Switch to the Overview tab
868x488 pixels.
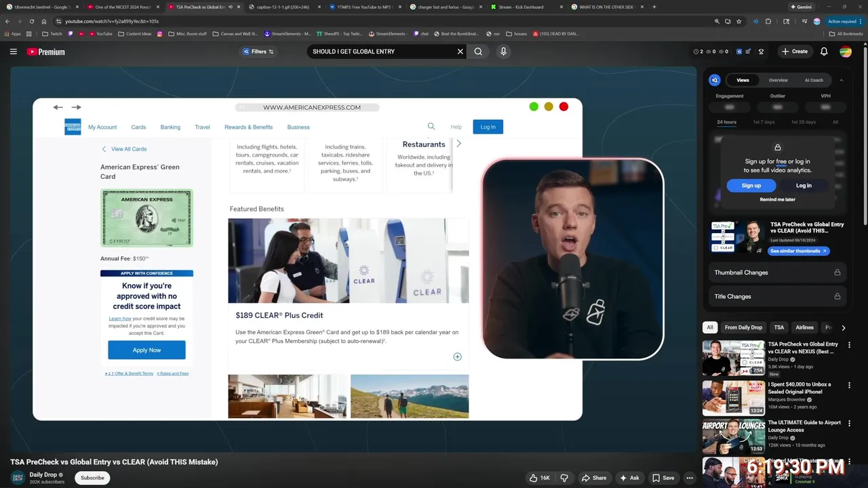(x=778, y=80)
